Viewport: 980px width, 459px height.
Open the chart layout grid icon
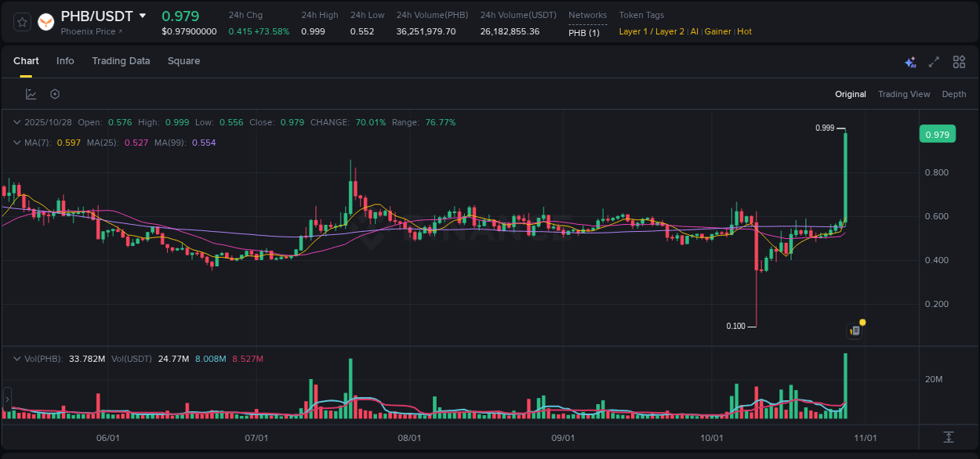point(958,61)
